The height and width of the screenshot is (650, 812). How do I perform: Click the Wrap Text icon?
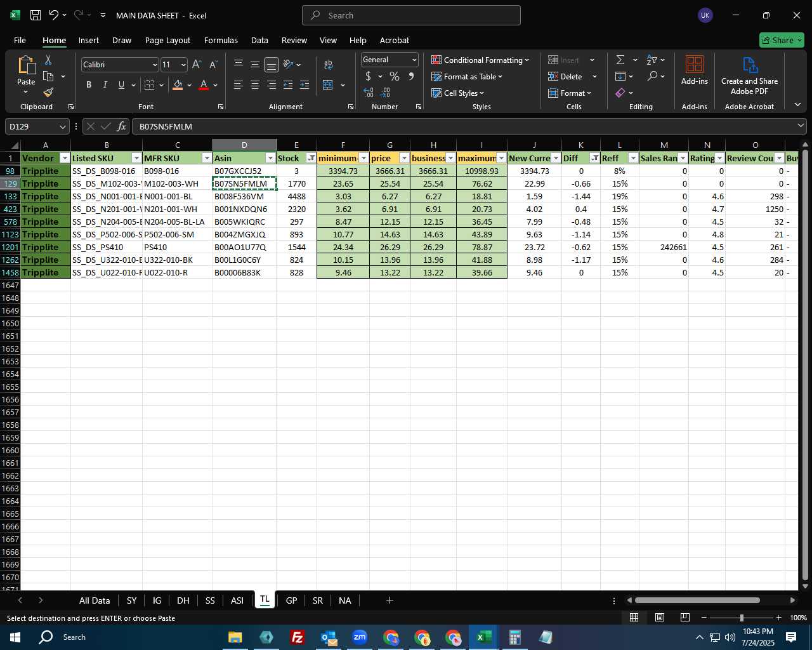[329, 65]
